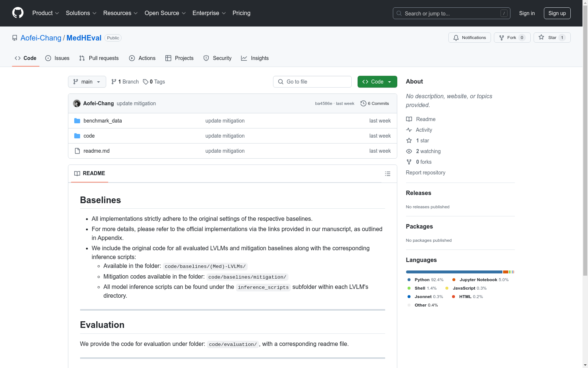Open the Aofei-Chang owner link
This screenshot has height=368, width=588.
pos(41,38)
